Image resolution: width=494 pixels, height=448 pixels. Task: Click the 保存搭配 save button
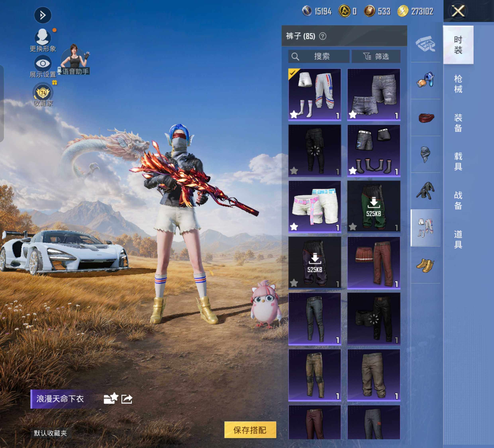pyautogui.click(x=250, y=430)
